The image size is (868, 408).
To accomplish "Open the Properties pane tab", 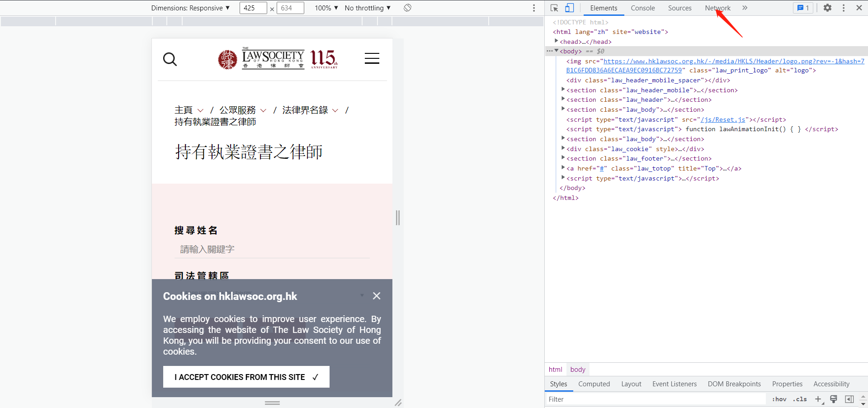I will pos(787,384).
